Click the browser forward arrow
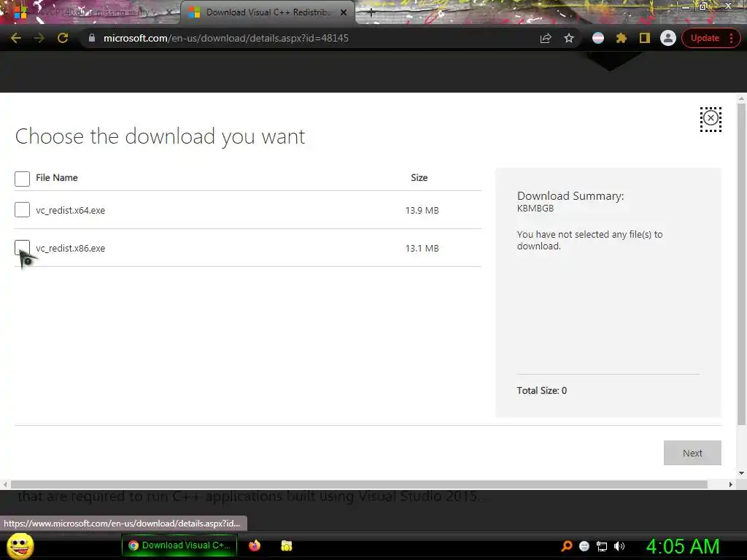Image resolution: width=747 pixels, height=560 pixels. click(39, 38)
